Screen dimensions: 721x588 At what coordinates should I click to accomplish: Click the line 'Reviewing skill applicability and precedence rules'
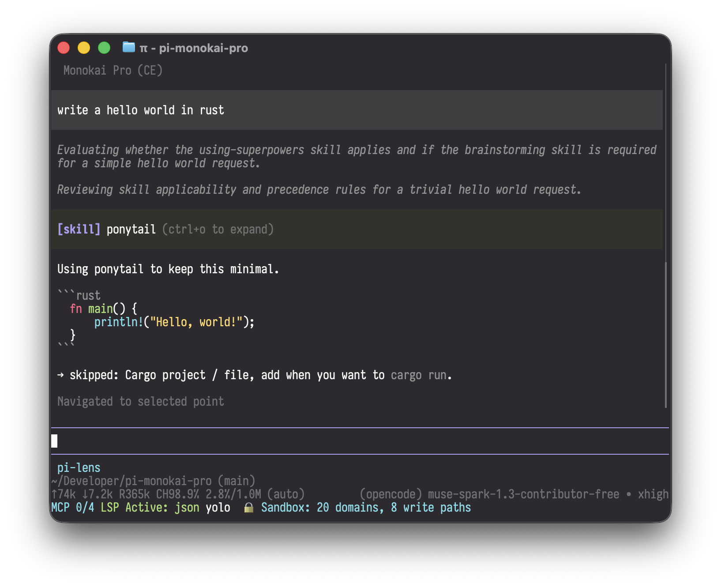click(x=319, y=189)
